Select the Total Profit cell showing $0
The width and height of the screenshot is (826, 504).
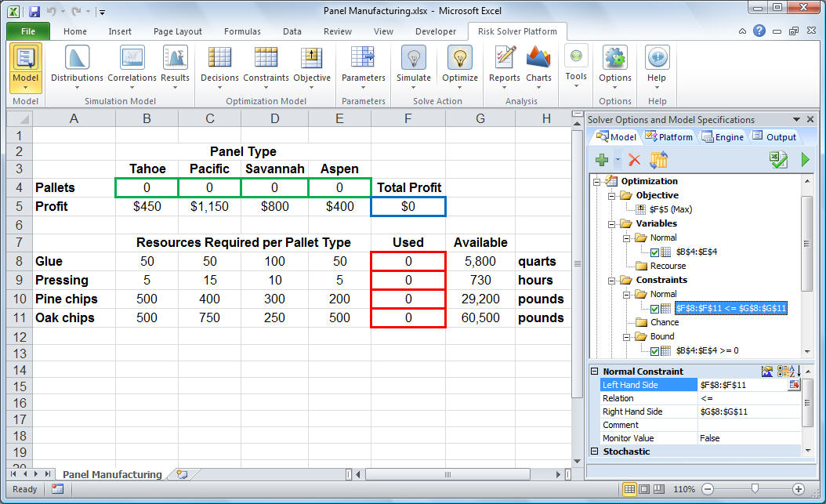coord(408,207)
